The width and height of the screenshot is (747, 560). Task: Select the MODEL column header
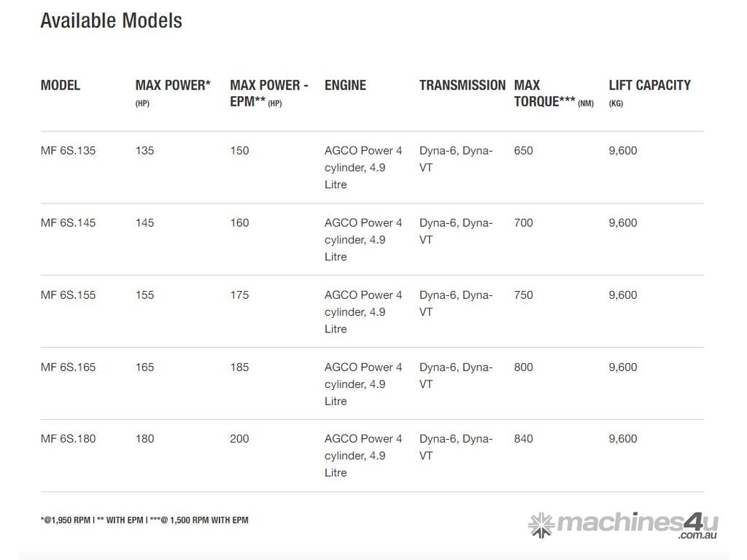(61, 85)
